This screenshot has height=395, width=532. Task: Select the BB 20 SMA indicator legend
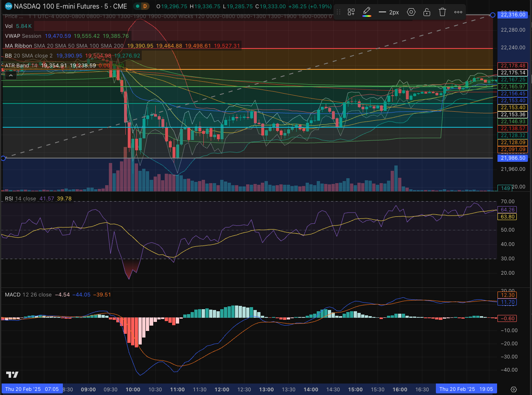point(29,55)
